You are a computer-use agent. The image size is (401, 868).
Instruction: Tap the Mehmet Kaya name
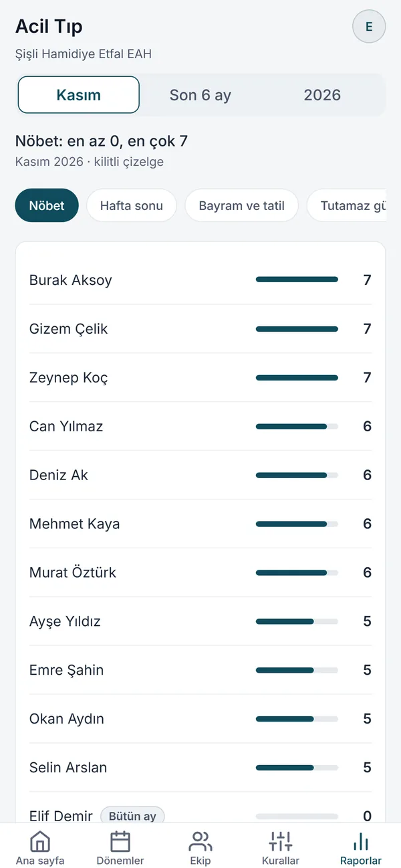[75, 524]
